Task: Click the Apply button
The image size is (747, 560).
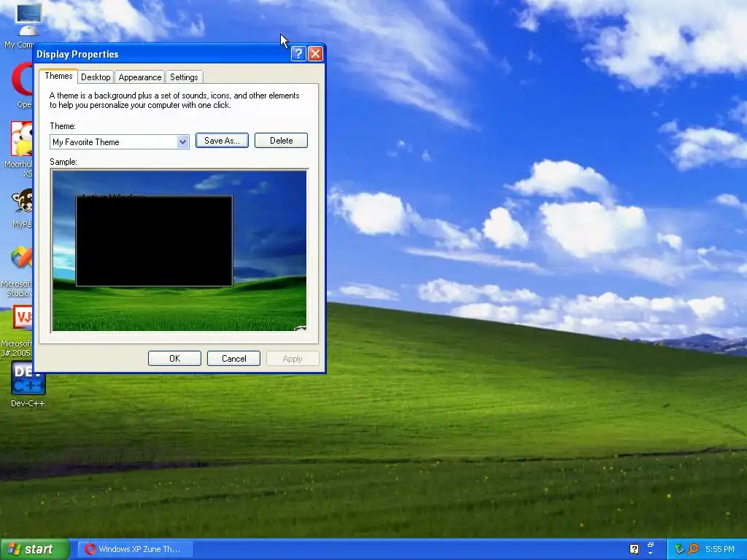Action: (293, 359)
